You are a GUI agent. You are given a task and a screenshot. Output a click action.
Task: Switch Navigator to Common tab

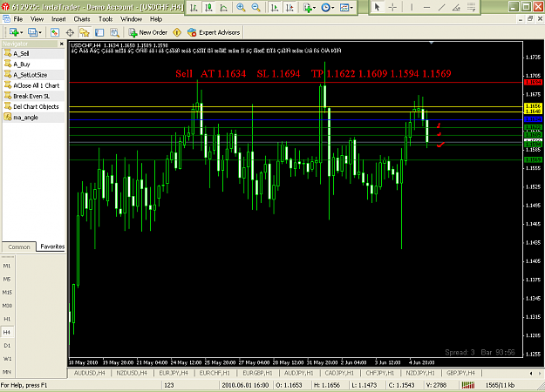pyautogui.click(x=19, y=247)
